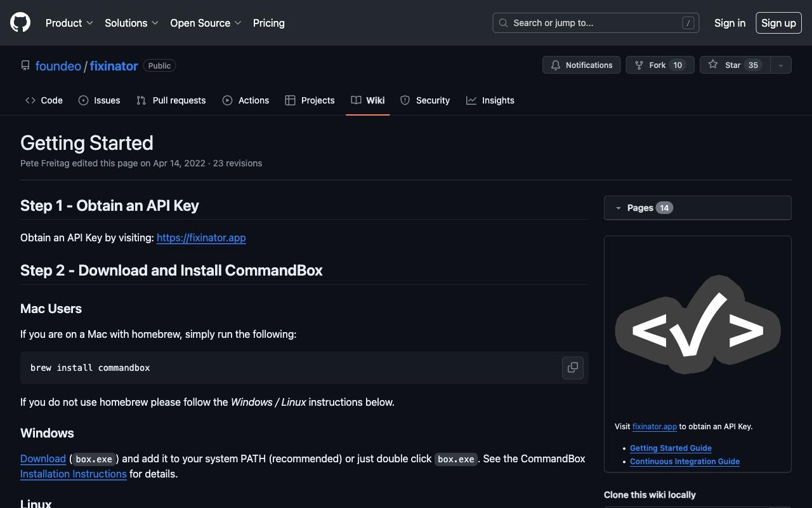Click the Insights graph icon
The width and height of the screenshot is (812, 508).
click(471, 100)
